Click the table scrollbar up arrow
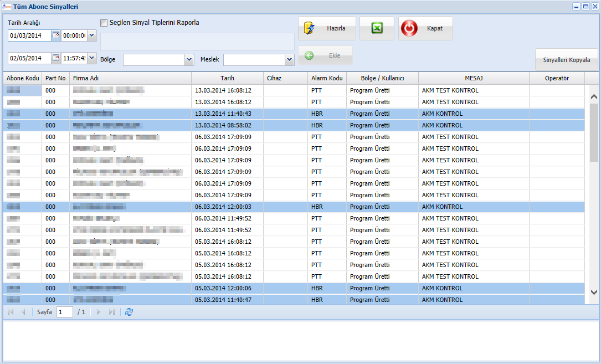Image resolution: width=601 pixels, height=364 pixels. 594,96
